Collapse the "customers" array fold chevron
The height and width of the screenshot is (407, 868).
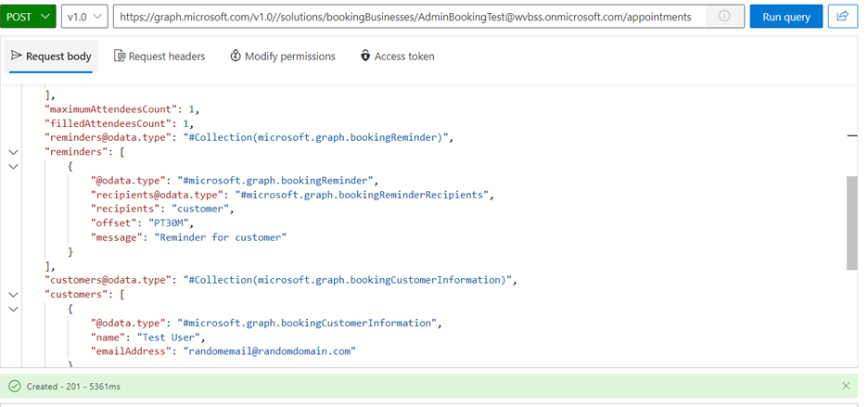13,295
